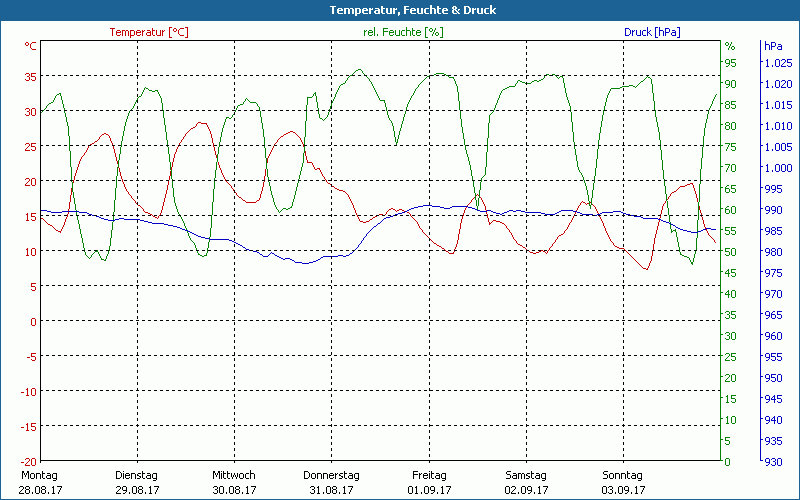Viewport: 800px width, 500px height.
Task: Click the '25' tick on the red temperature axis
Action: (31, 146)
